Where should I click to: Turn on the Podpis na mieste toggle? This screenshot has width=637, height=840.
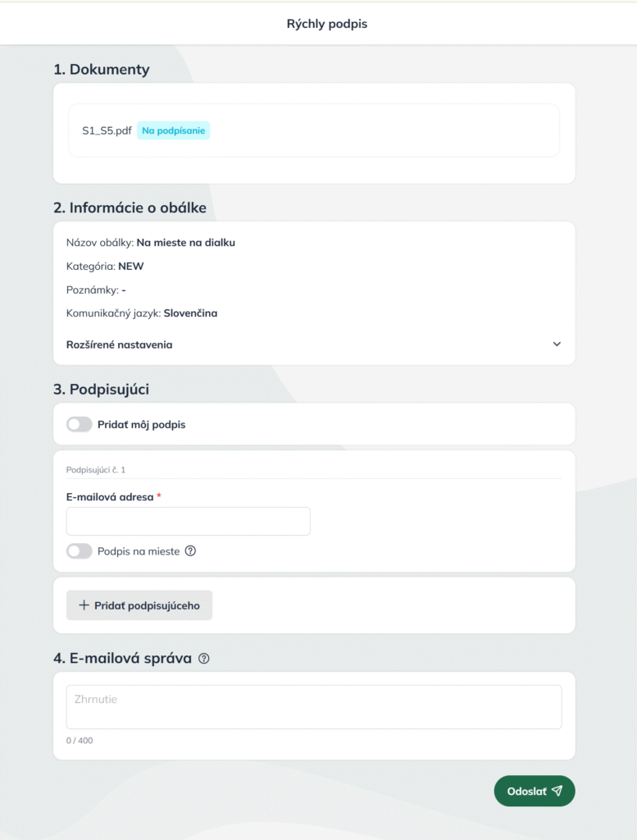(x=80, y=551)
